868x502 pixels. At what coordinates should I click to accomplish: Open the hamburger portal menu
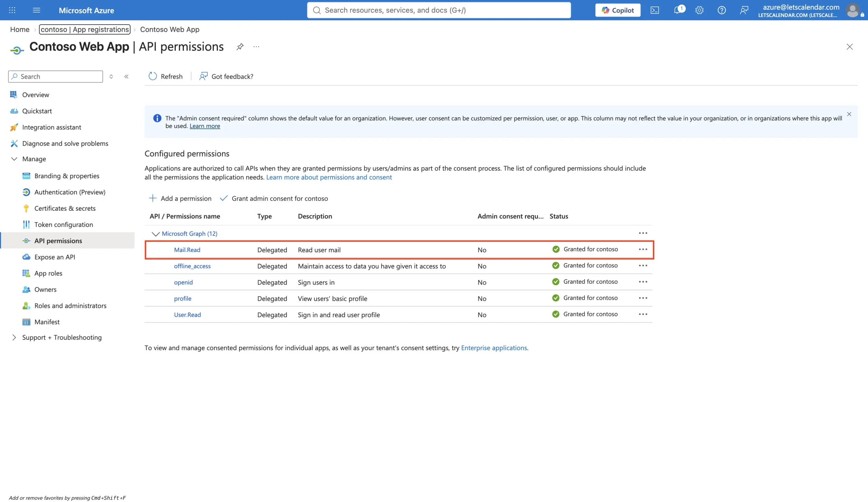(x=37, y=10)
